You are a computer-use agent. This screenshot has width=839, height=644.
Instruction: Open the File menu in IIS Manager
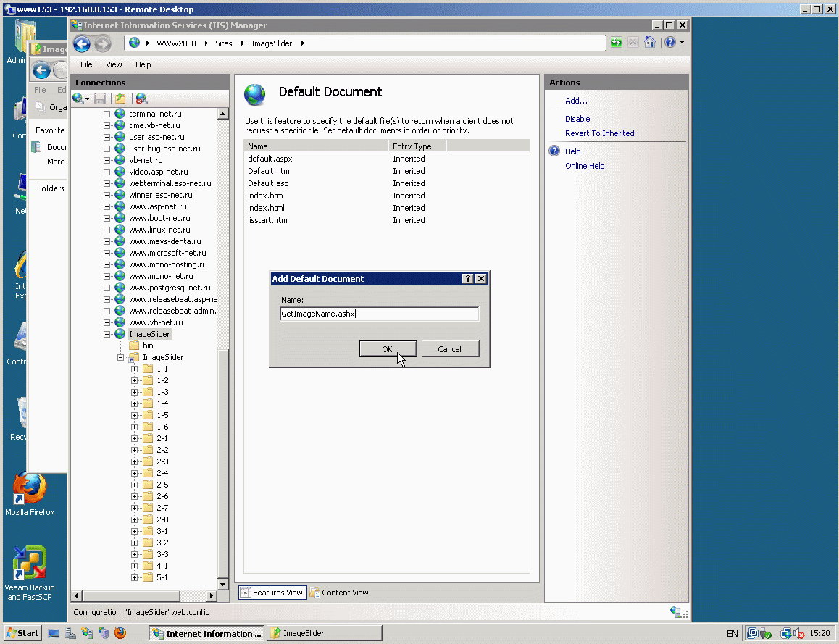(86, 64)
